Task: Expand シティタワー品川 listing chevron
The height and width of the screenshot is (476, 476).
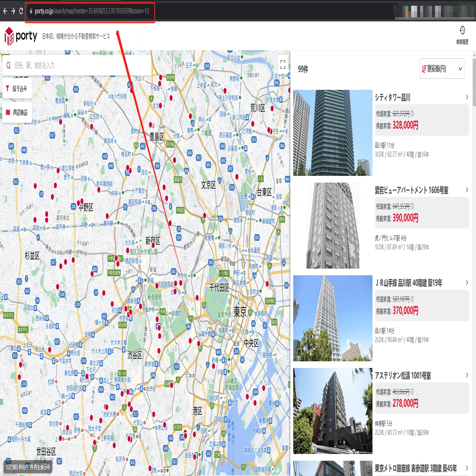Action: tap(467, 97)
